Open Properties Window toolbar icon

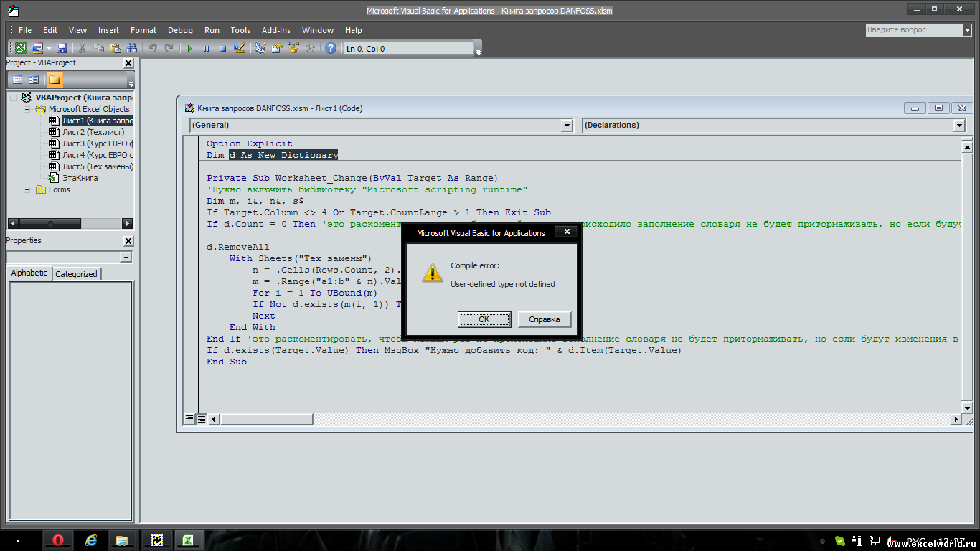point(276,48)
